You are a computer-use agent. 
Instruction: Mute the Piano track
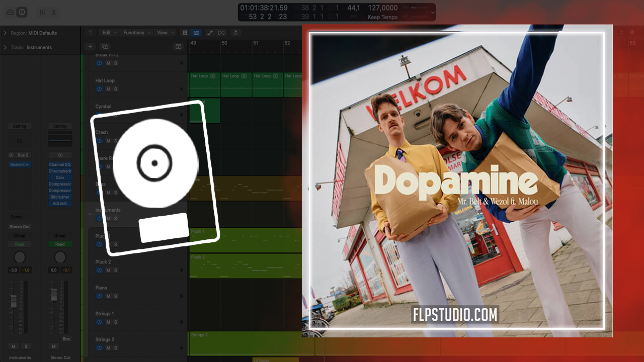(108, 296)
